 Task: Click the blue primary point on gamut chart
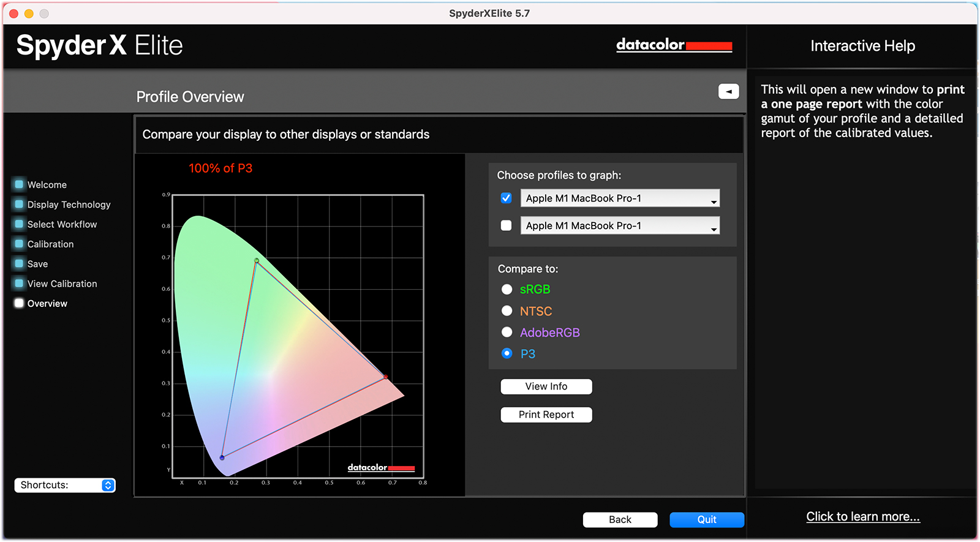(222, 457)
